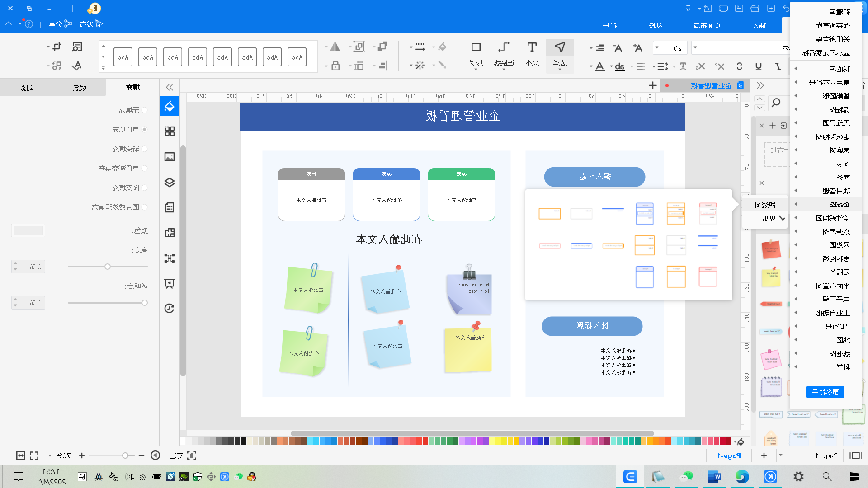Select the 单色填充 radio option

coord(145,129)
